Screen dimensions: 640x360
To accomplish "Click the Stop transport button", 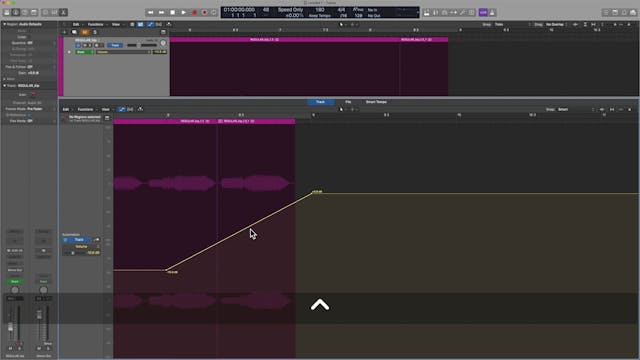I will point(173,13).
